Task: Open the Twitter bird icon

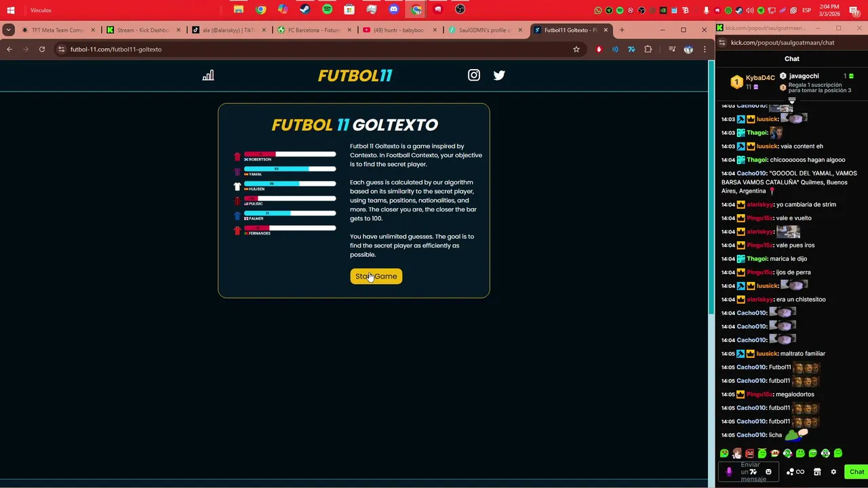Action: (x=499, y=75)
